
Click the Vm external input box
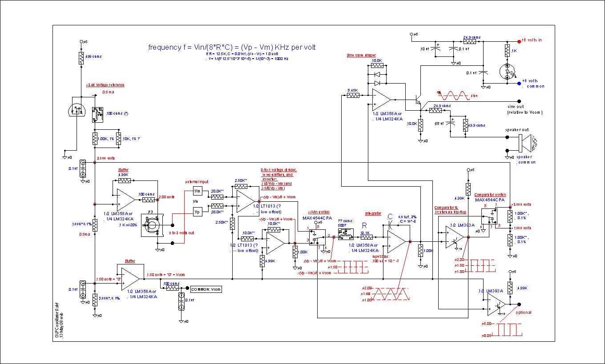[x=198, y=191]
